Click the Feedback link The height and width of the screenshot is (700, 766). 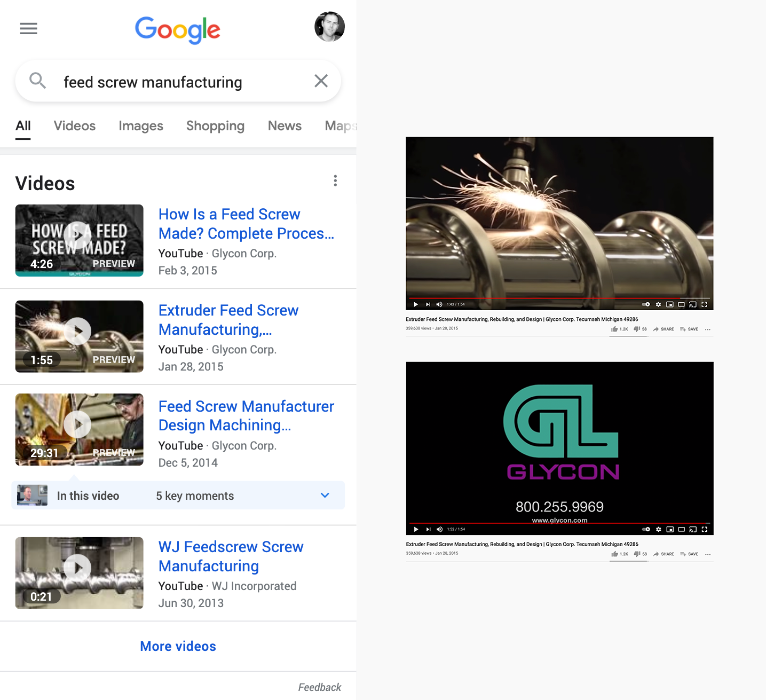pyautogui.click(x=319, y=687)
